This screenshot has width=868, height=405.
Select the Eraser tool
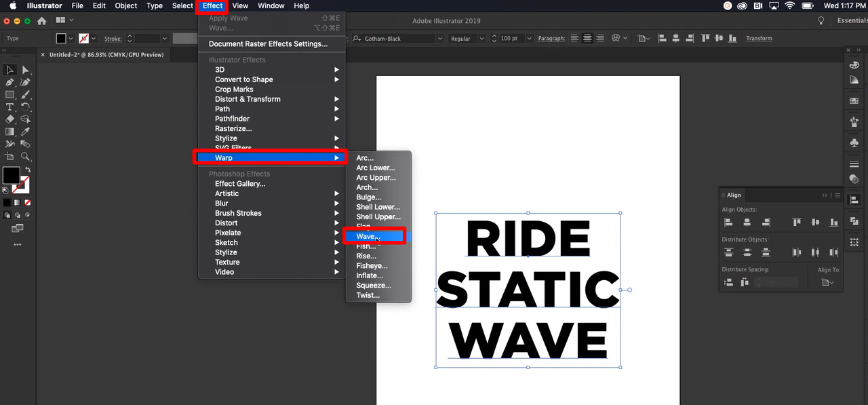(9, 119)
